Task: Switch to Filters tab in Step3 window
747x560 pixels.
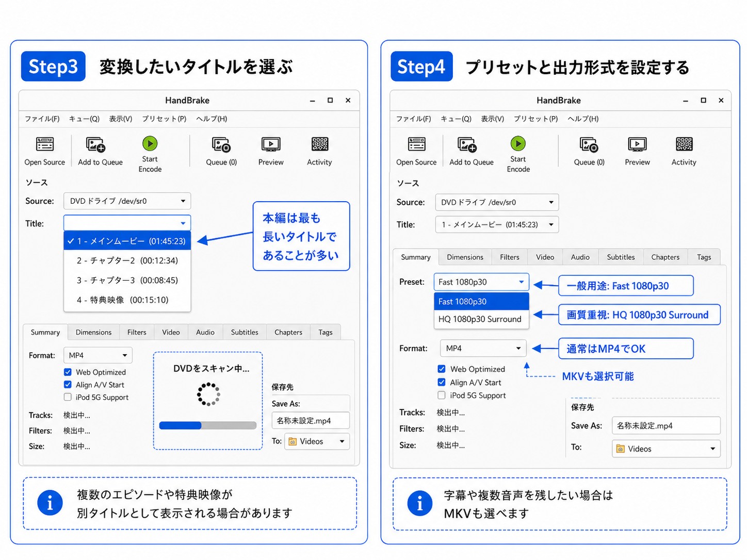Action: [x=137, y=332]
